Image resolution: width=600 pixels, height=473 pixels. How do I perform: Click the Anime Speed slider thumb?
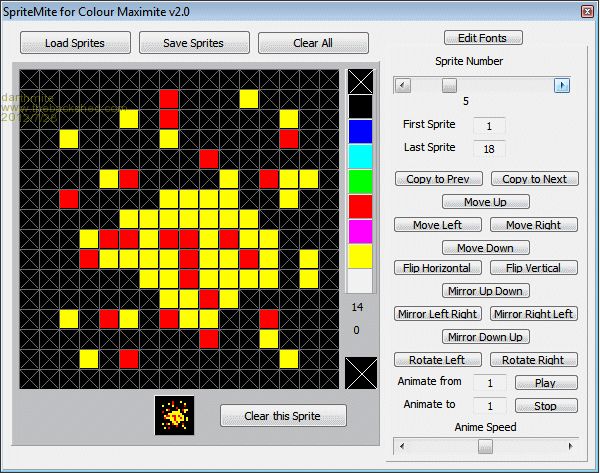pyautogui.click(x=485, y=446)
